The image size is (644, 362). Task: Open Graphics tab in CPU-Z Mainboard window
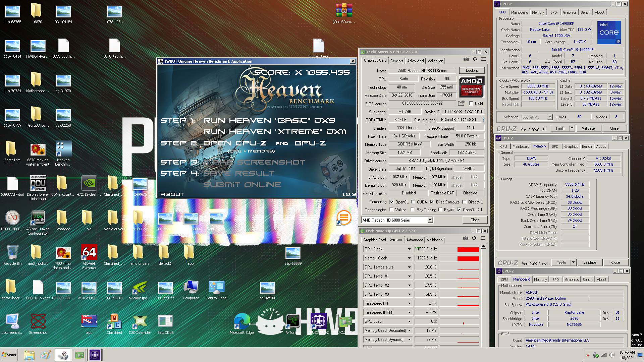[x=572, y=280]
